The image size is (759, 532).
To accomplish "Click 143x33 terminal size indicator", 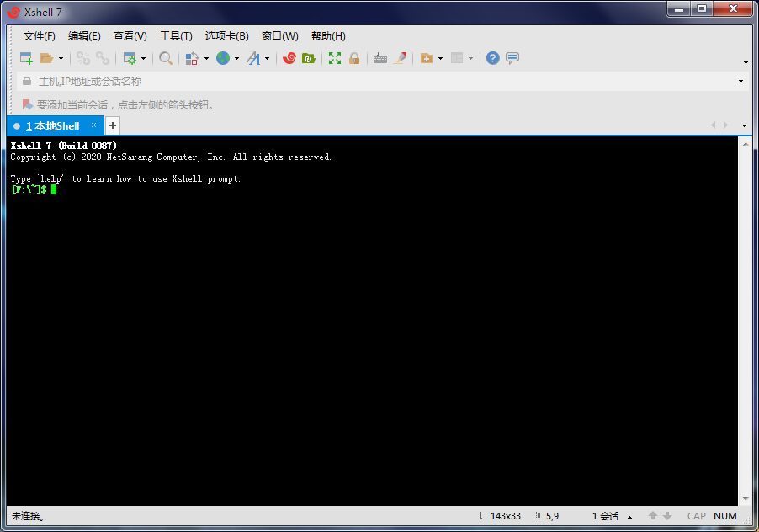I will point(500,516).
